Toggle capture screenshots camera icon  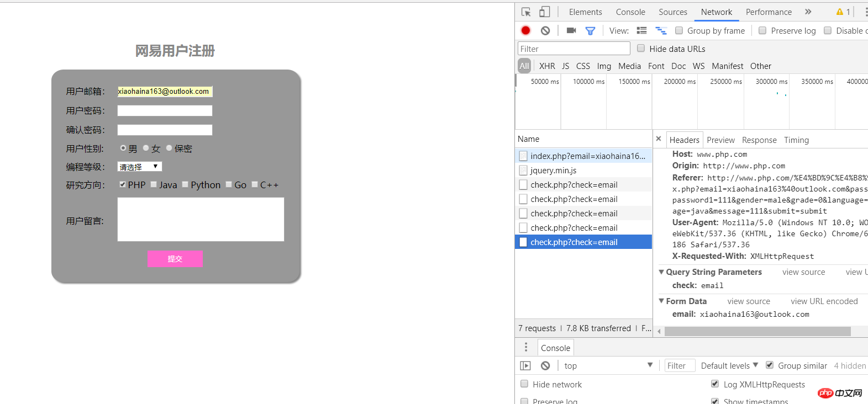pyautogui.click(x=571, y=30)
